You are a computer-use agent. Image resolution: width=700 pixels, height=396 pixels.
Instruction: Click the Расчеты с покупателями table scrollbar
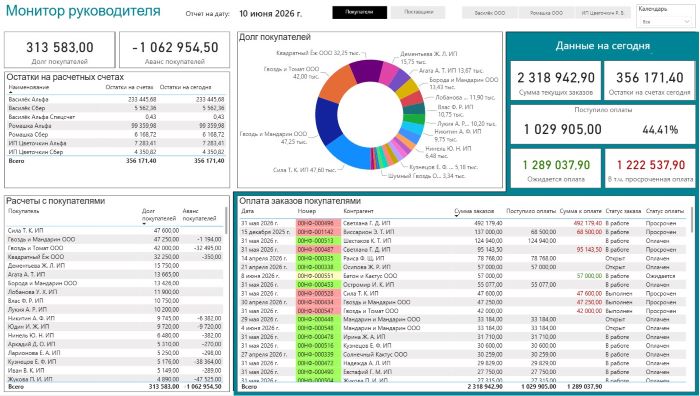coord(226,221)
